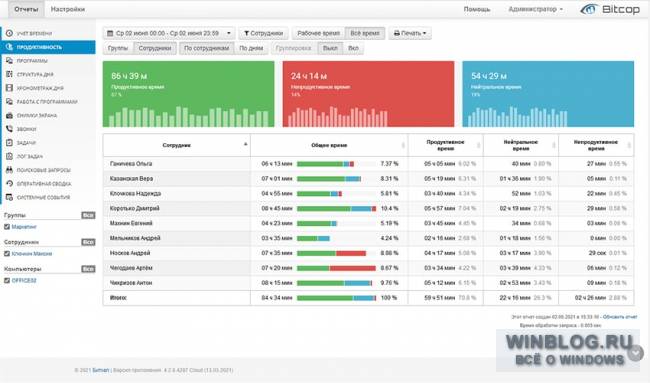Viewport: 650px width, 383px height.
Task: Open the Отчеты top tab
Action: 26,9
